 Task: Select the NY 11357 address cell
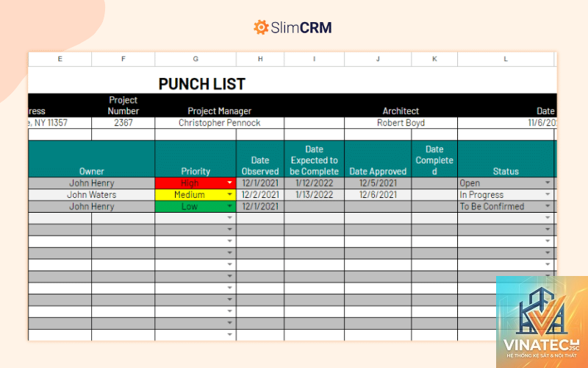point(60,123)
